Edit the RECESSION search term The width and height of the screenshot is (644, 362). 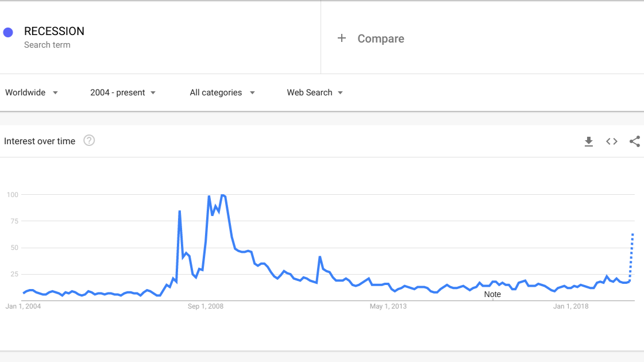[54, 31]
